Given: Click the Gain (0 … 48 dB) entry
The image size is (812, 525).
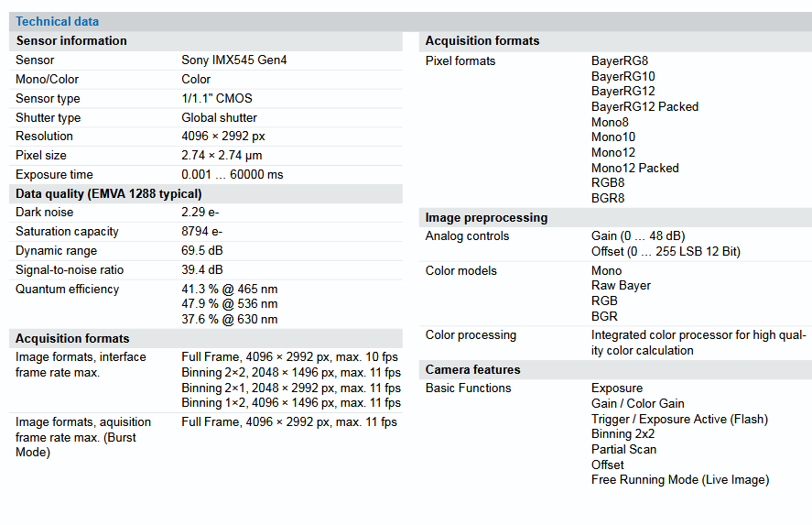Looking at the screenshot, I should 637,236.
